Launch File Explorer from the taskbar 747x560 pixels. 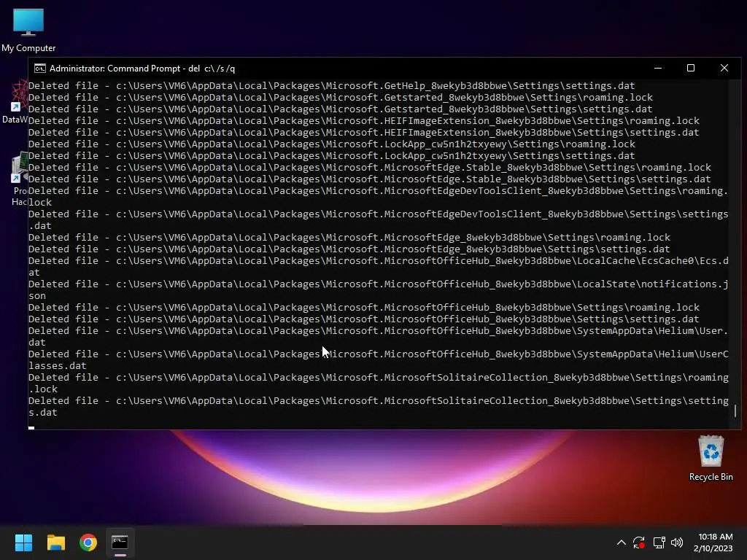pos(55,542)
